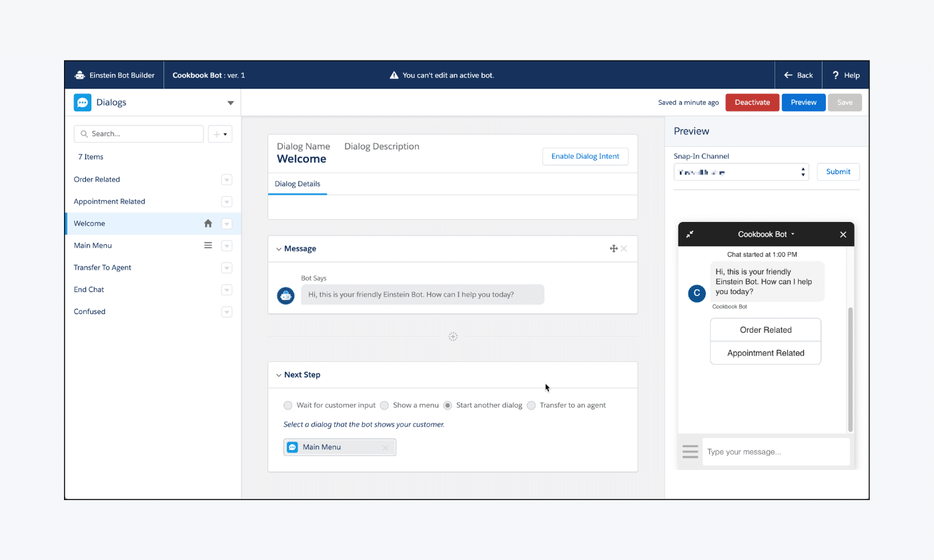
Task: Click the Bot Says message text box
Action: click(422, 295)
